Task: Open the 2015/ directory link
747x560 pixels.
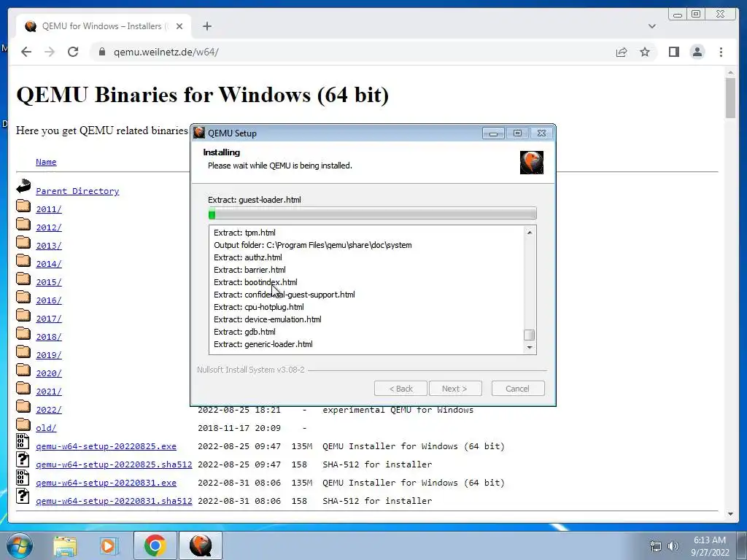Action: click(x=49, y=282)
